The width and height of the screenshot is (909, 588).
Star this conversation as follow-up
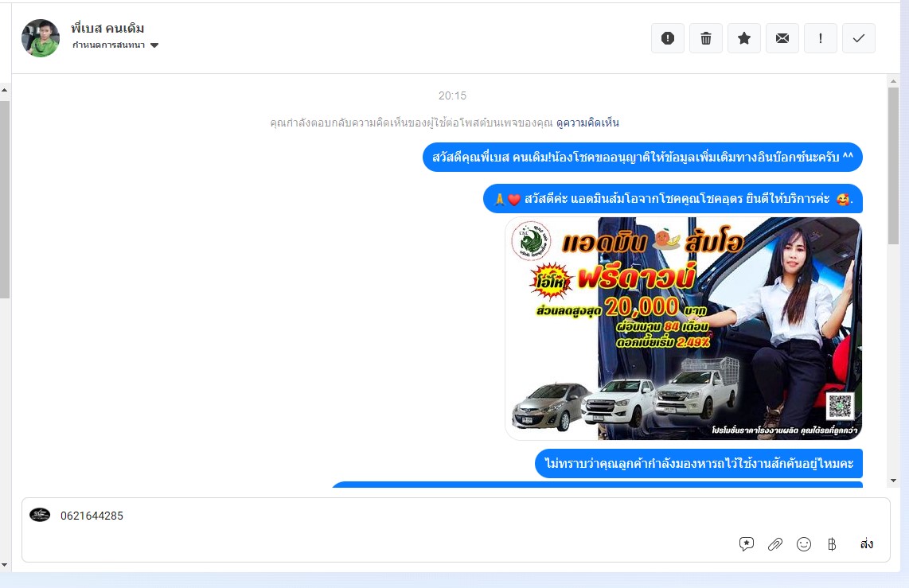click(x=744, y=38)
